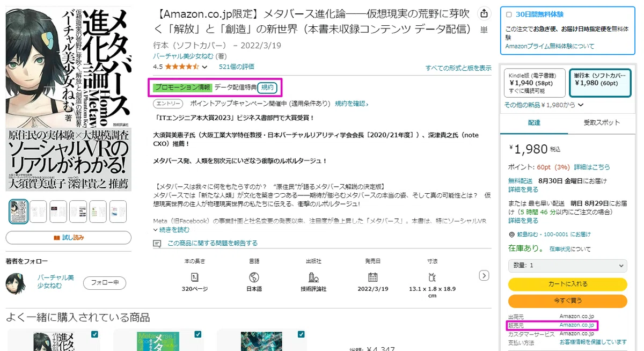Select the fifth preview thumbnail
The image size is (644, 351).
coord(98,211)
